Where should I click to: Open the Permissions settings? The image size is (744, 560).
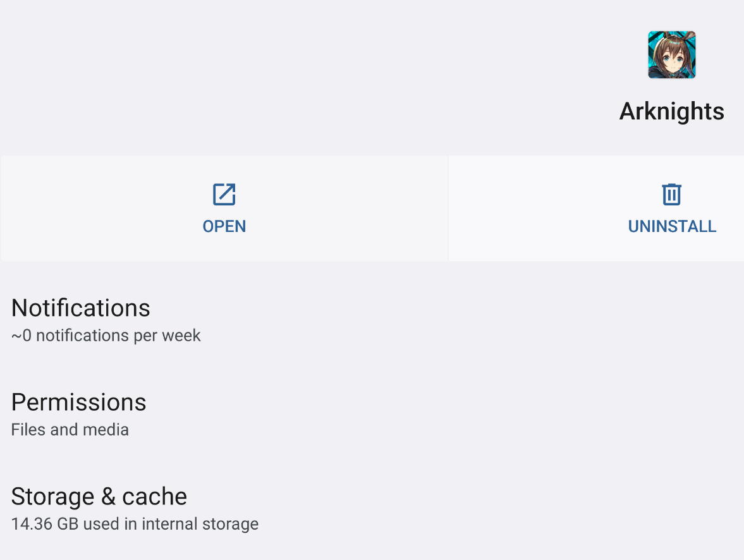[x=372, y=414]
